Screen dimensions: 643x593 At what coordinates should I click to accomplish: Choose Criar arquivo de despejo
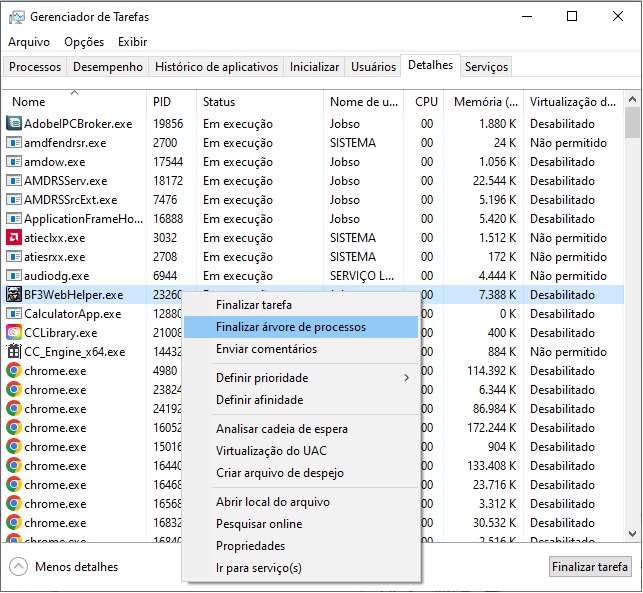(301, 473)
